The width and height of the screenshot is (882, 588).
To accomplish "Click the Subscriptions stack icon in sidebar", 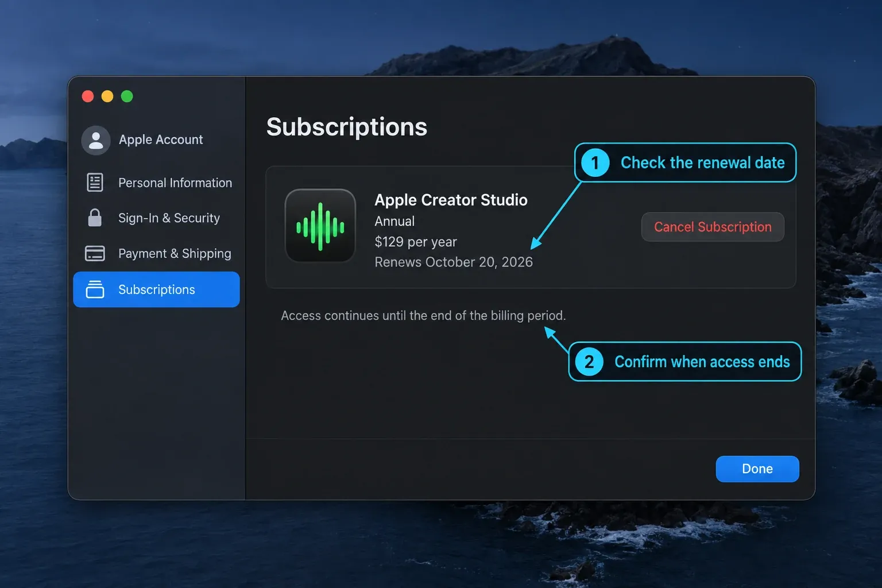I will coord(95,289).
